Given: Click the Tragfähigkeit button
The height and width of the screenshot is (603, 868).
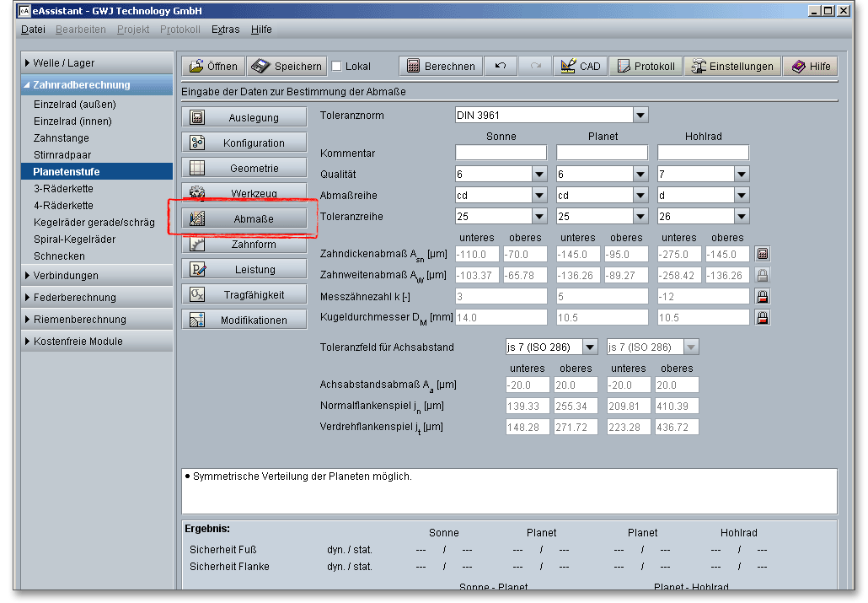Looking at the screenshot, I should pyautogui.click(x=244, y=295).
